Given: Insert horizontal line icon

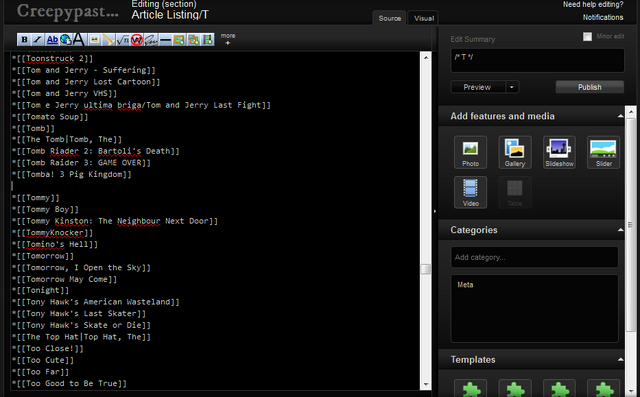Looking at the screenshot, I should (x=165, y=40).
